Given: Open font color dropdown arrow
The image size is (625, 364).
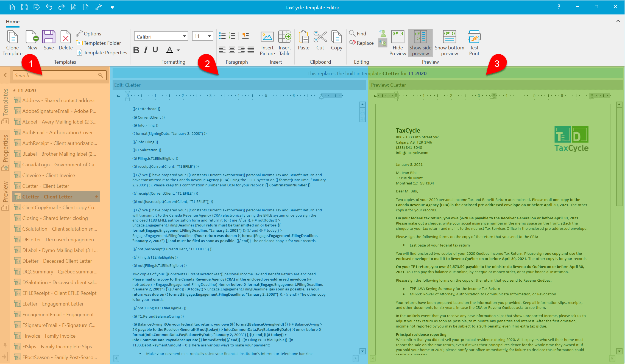Looking at the screenshot, I should click(178, 50).
